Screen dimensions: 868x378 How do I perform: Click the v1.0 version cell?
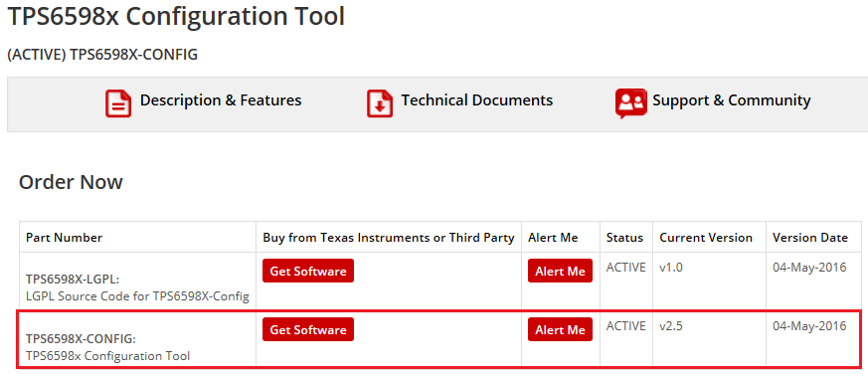[671, 268]
